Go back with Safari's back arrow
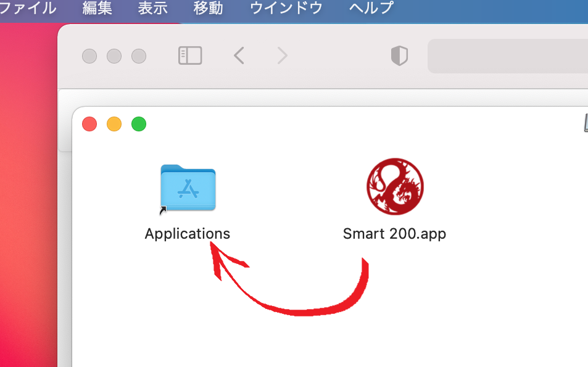This screenshot has height=367, width=588. coord(239,56)
